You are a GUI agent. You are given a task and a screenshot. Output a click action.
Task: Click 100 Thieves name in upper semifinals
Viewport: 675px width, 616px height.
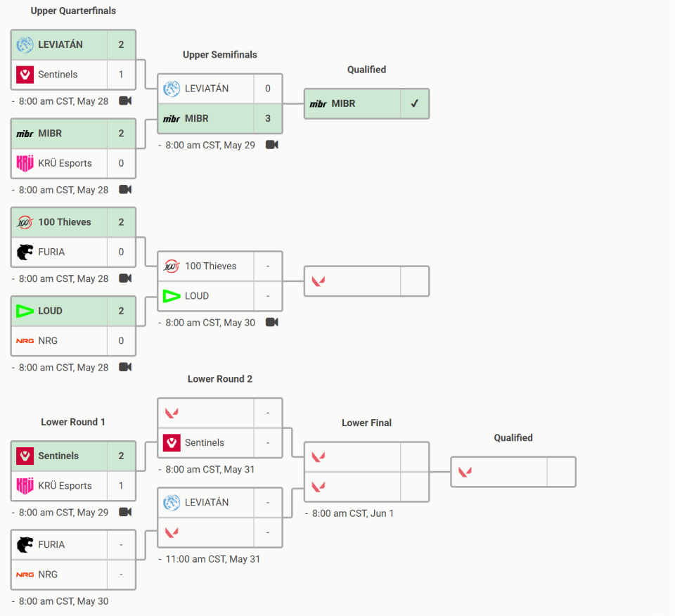point(211,266)
